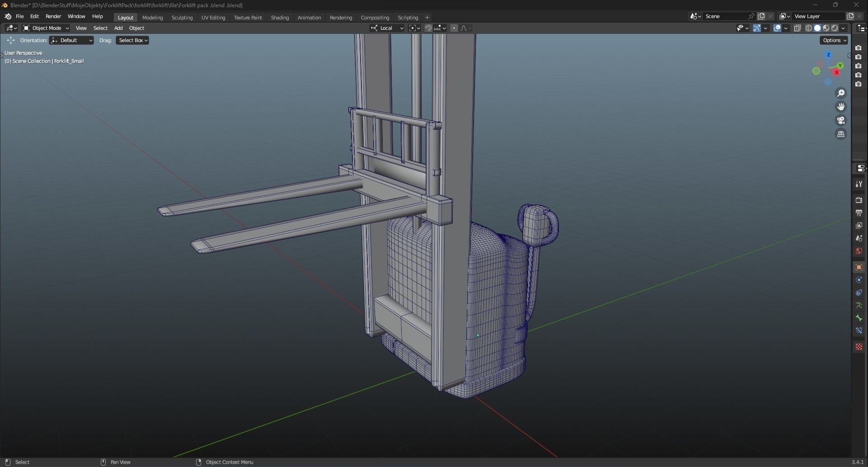Click the zoom view magnifier icon

point(841,93)
